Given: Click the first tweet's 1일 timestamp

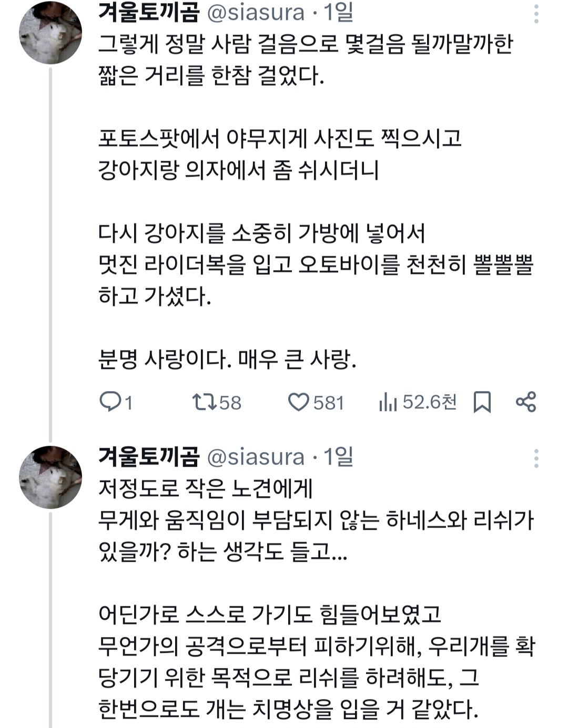Looking at the screenshot, I should point(338,13).
